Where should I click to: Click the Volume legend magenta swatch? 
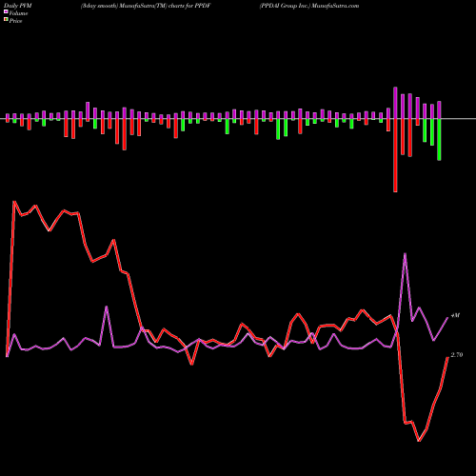[x=6, y=12]
